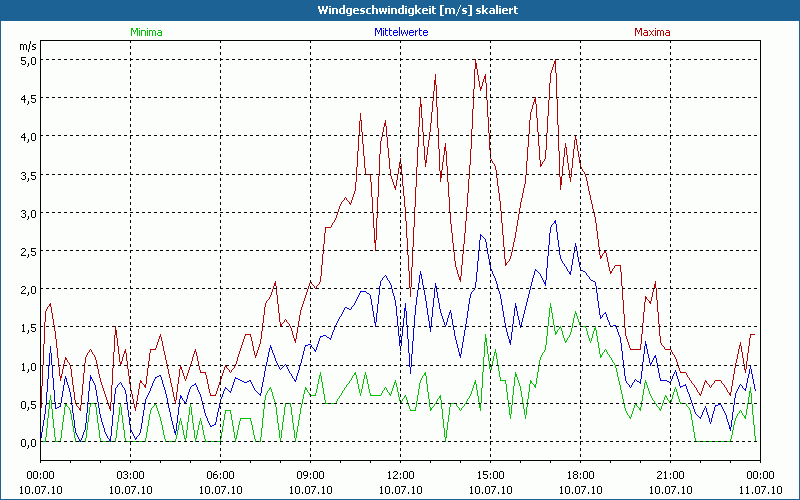Click the '11.07.10' date label
This screenshot has width=800, height=500.
pos(760,490)
